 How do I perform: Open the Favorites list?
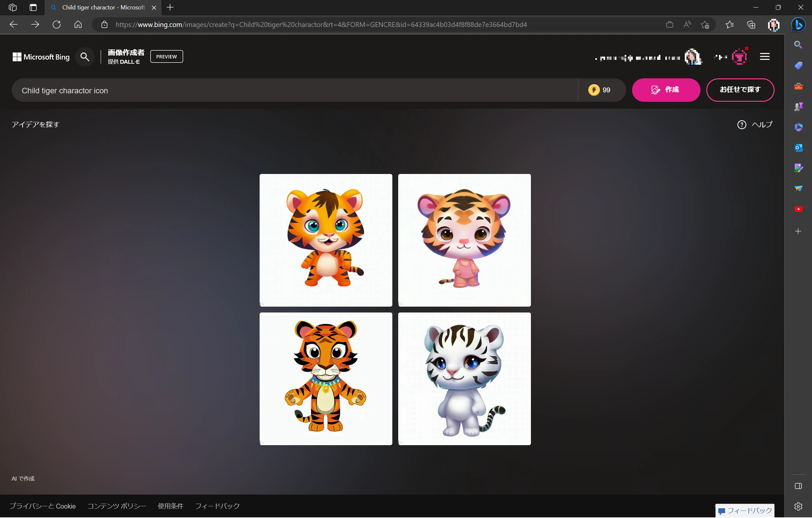tap(729, 25)
